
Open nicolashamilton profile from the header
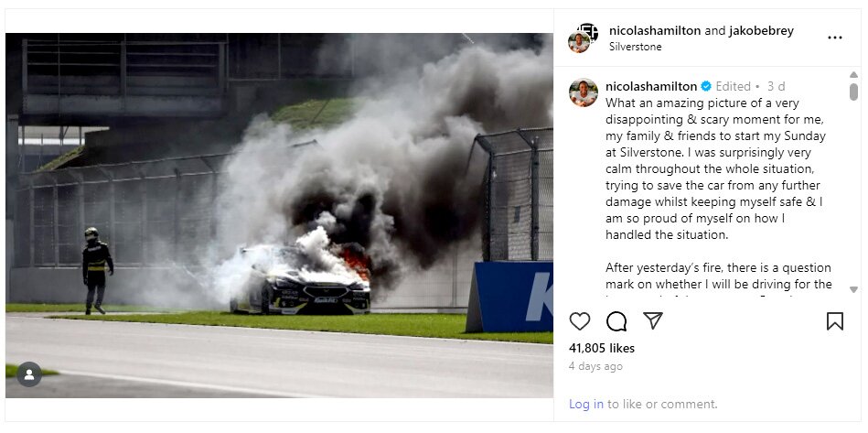655,30
